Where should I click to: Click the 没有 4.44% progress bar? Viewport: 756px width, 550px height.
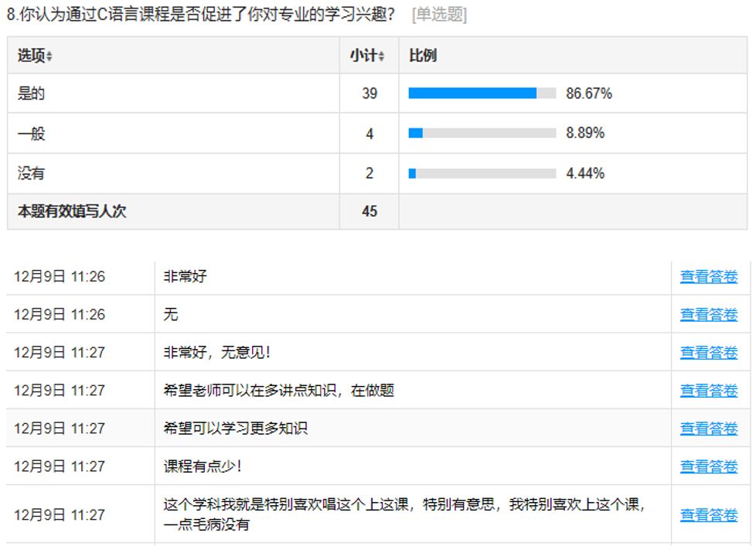point(482,173)
